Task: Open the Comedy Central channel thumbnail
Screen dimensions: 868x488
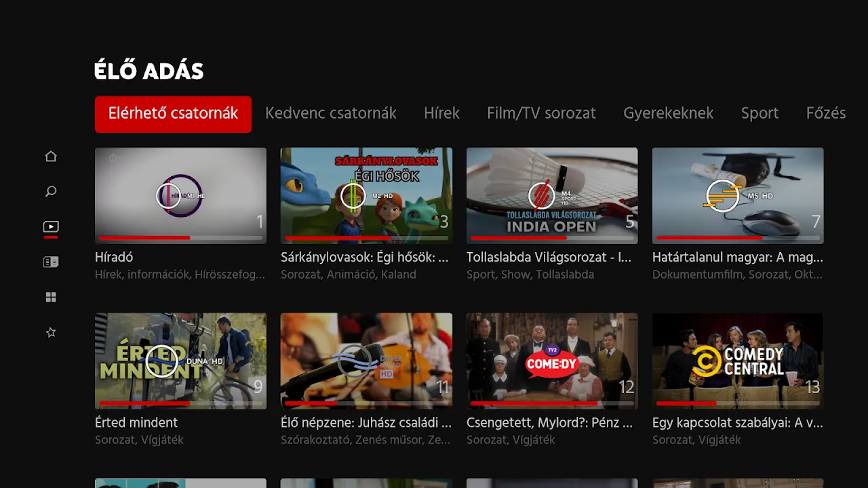Action: [x=738, y=361]
